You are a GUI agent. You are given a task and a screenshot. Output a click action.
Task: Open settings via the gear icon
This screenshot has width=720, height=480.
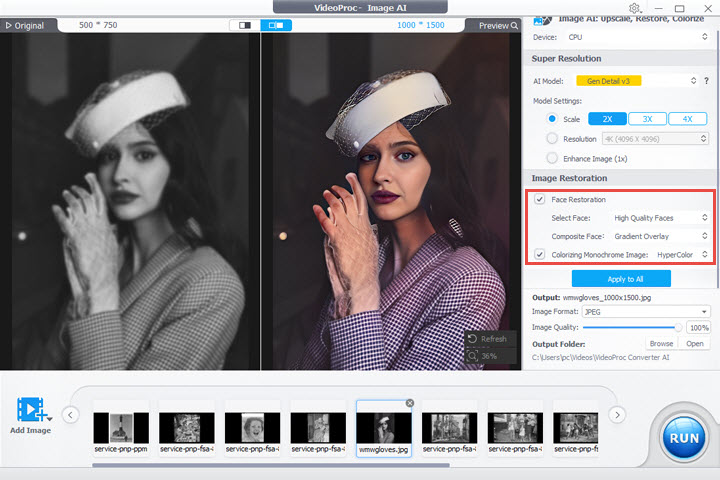(x=634, y=9)
